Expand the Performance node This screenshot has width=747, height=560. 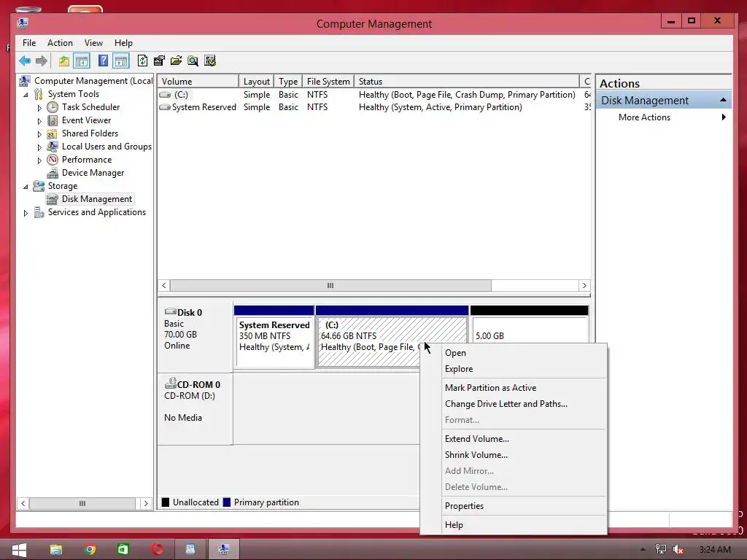pos(39,160)
